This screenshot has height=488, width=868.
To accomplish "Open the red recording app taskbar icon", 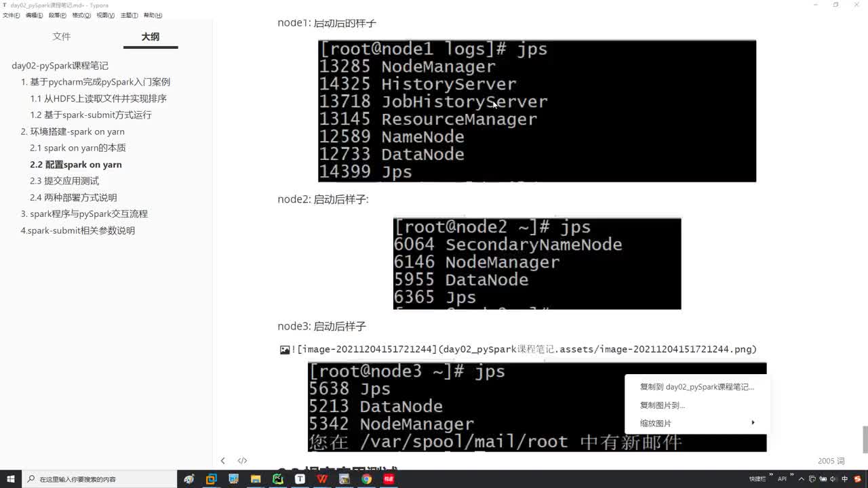I will pyautogui.click(x=389, y=479).
